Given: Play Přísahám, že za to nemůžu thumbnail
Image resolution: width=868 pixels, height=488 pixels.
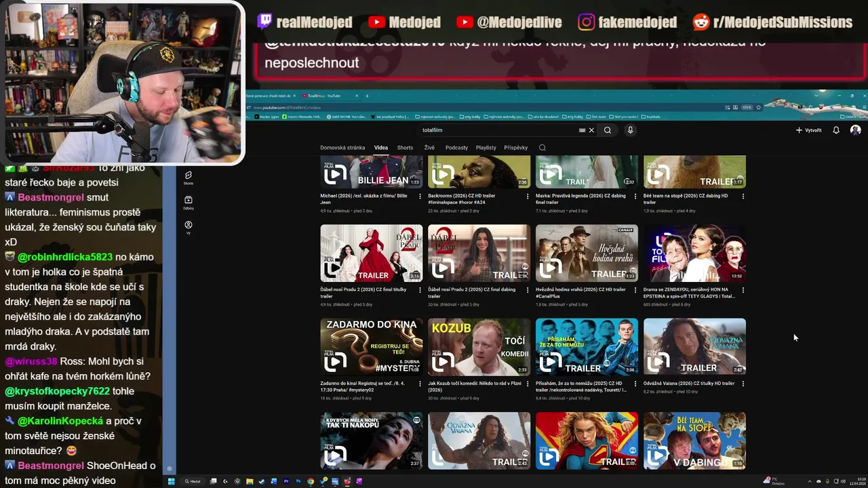Looking at the screenshot, I should (587, 347).
